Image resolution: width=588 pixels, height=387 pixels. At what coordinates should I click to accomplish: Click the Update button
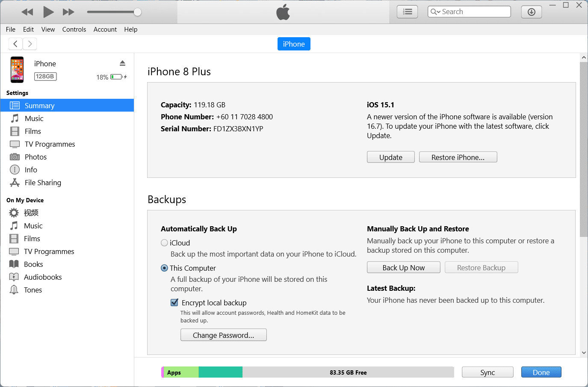pyautogui.click(x=391, y=157)
